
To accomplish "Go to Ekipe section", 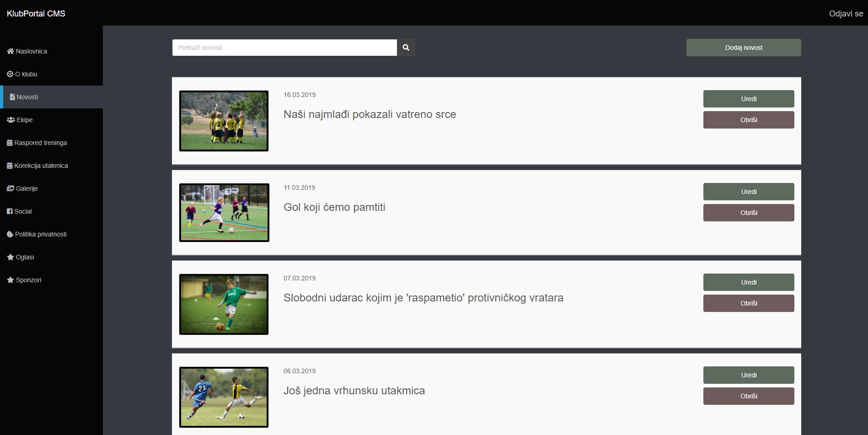I will (x=51, y=120).
